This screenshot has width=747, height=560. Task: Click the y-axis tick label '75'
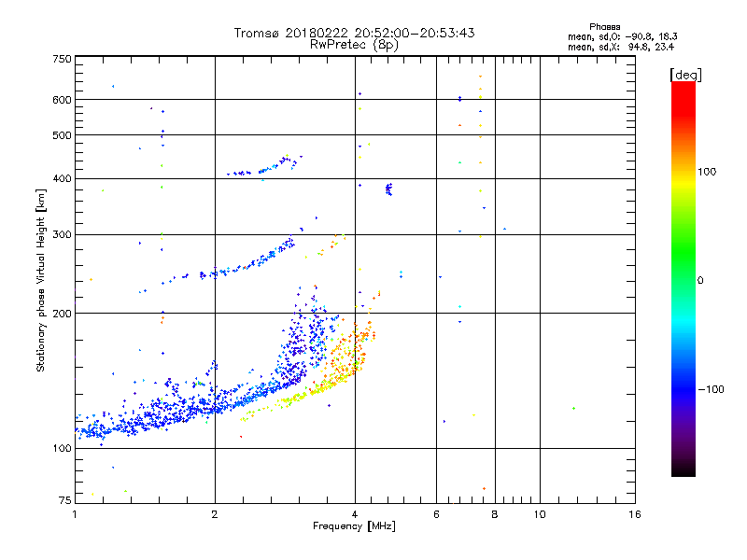[x=65, y=500]
